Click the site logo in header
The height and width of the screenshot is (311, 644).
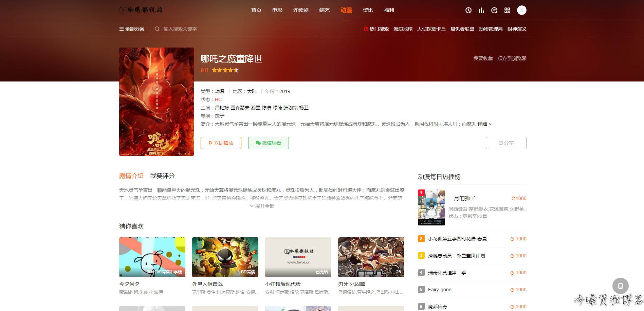[x=141, y=10]
